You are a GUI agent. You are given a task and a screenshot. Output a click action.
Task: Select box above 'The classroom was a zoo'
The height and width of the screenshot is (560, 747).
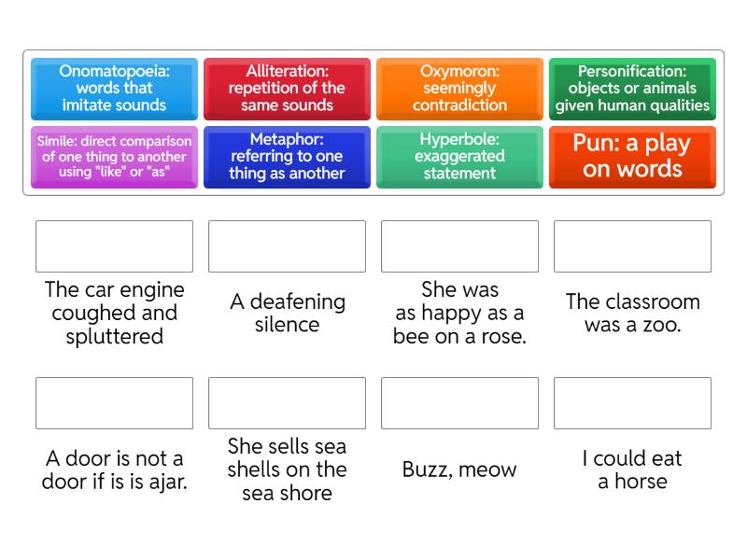tap(632, 246)
